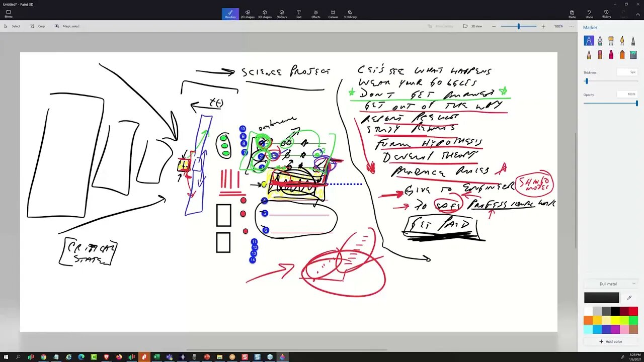The width and height of the screenshot is (644, 362).
Task: Toggle 3D view mode
Action: [473, 26]
